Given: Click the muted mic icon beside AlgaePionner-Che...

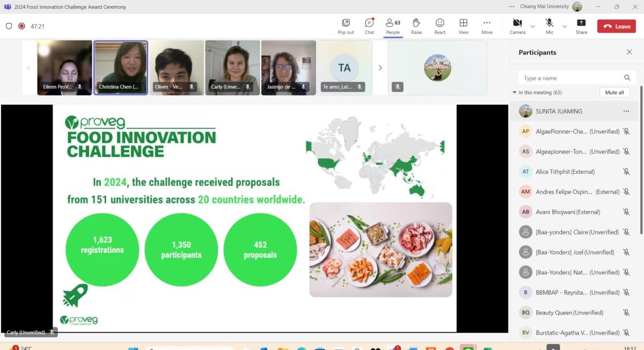Looking at the screenshot, I should (626, 132).
